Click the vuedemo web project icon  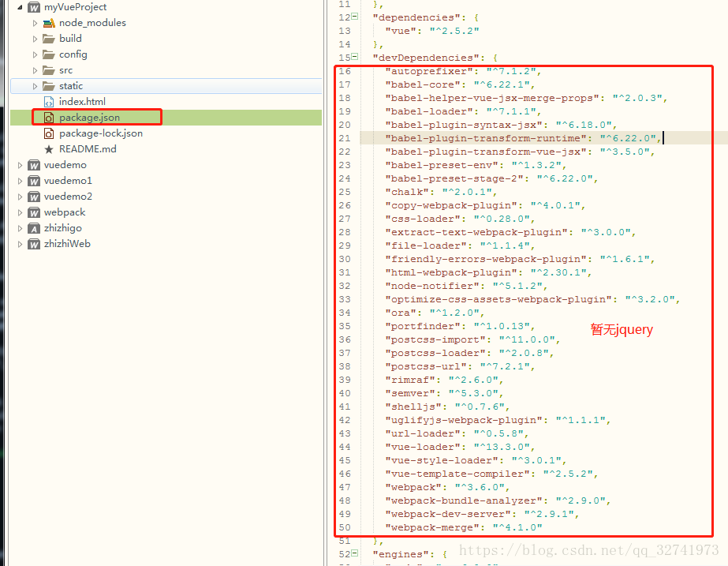click(x=34, y=166)
